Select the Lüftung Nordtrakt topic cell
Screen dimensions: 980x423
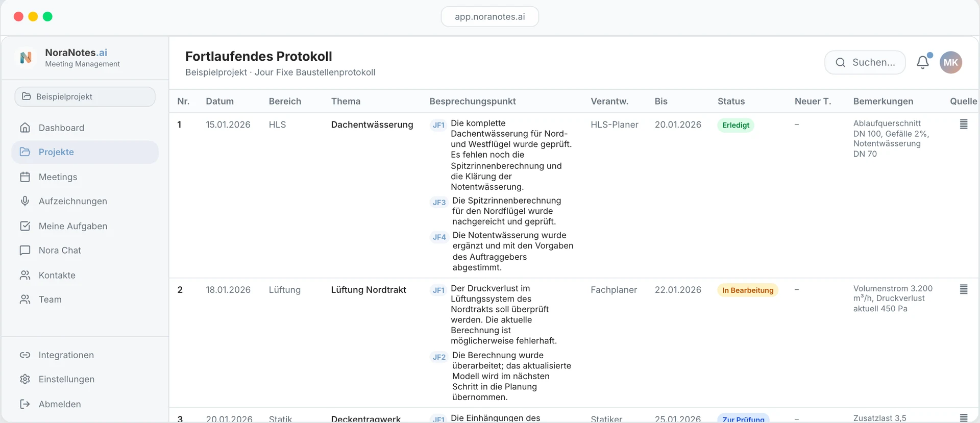pyautogui.click(x=369, y=290)
